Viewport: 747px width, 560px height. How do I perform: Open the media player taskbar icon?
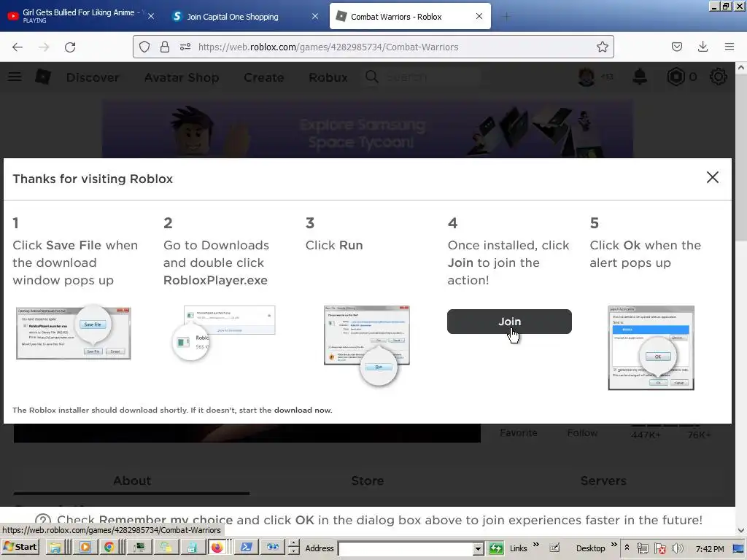pyautogui.click(x=85, y=548)
